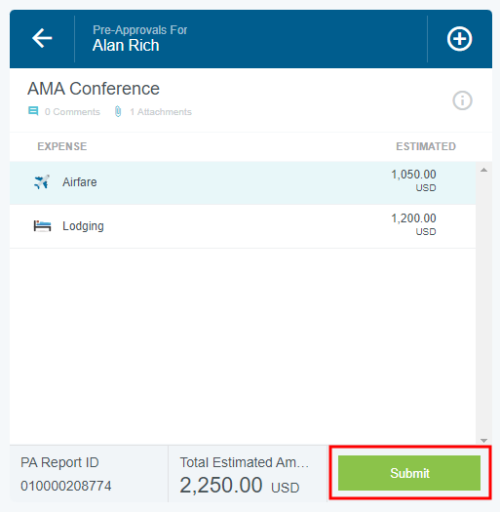View the 1 Attachments link

[161, 112]
